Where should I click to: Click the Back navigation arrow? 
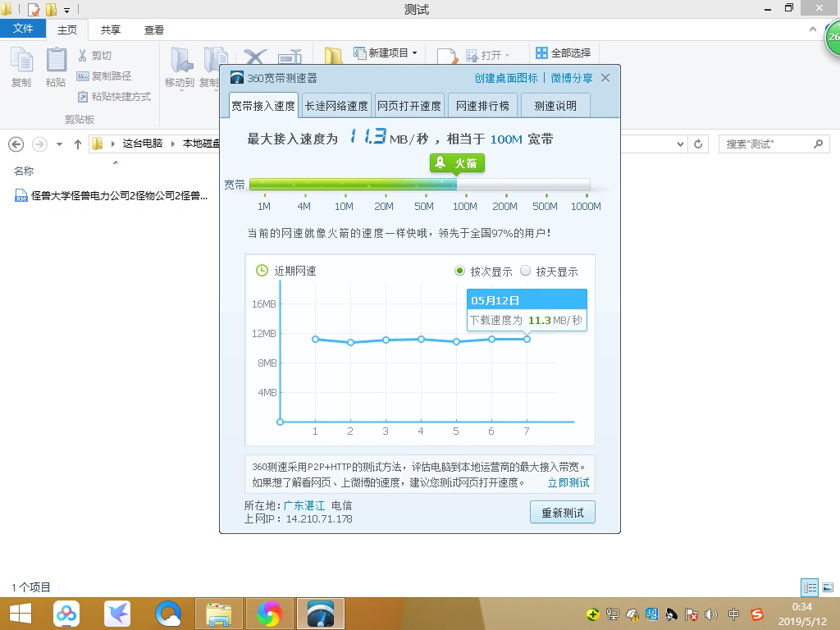[16, 144]
